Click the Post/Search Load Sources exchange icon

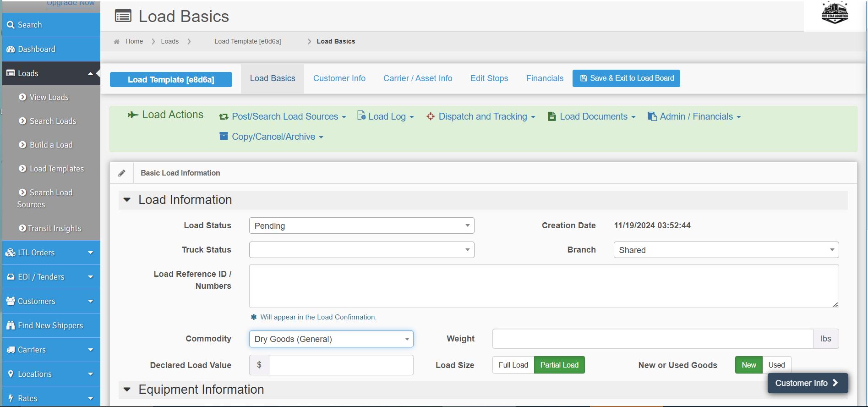tap(224, 117)
